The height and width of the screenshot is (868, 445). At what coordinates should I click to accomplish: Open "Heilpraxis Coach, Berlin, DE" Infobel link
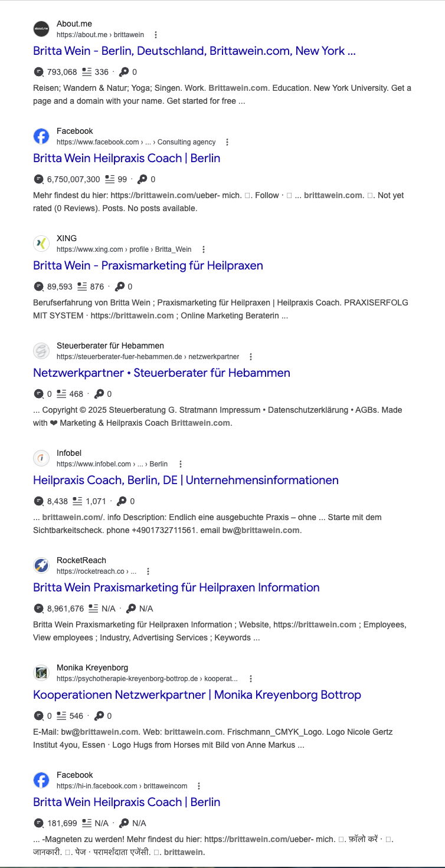(x=186, y=481)
